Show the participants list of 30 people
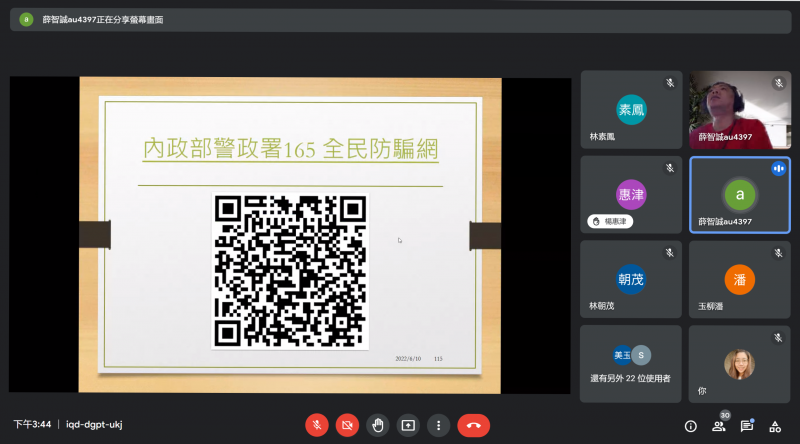Viewport: 800px width, 444px height. tap(719, 426)
